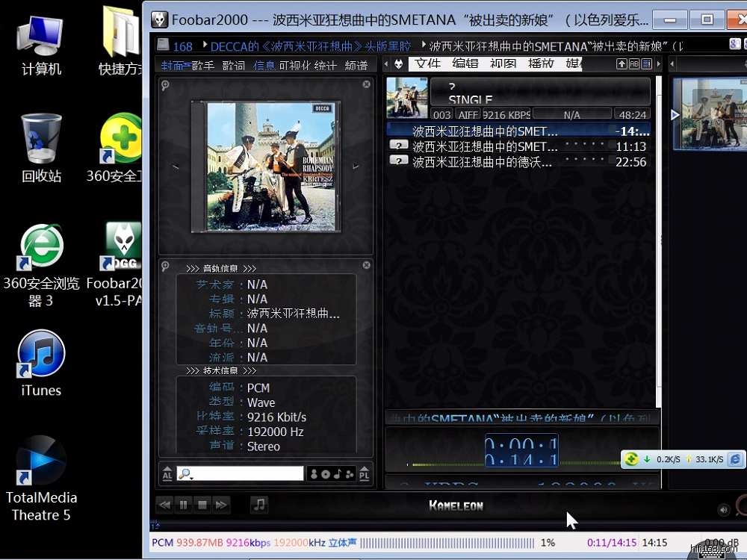The height and width of the screenshot is (560, 747).
Task: Click the disc icon search filter
Action: (x=326, y=474)
